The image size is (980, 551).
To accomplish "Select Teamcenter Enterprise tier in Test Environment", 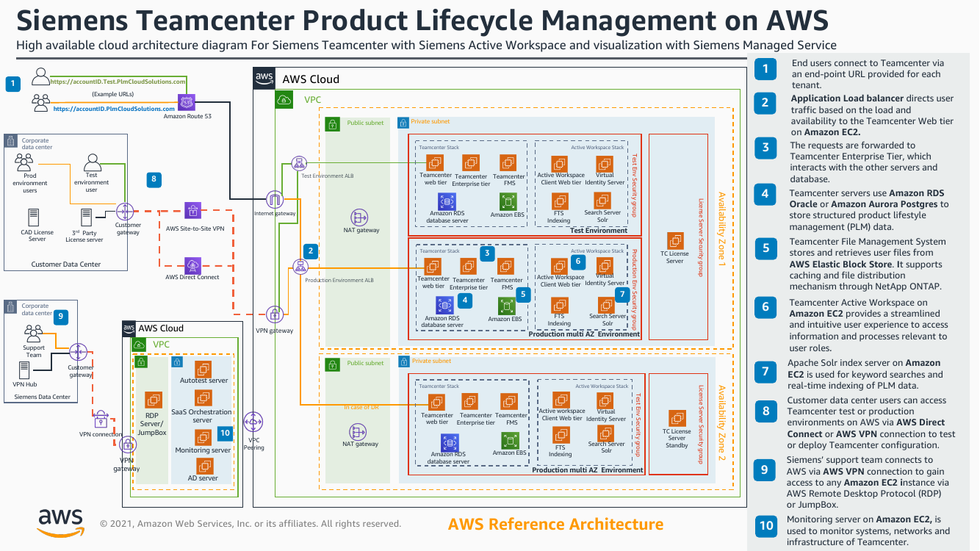I will click(471, 163).
